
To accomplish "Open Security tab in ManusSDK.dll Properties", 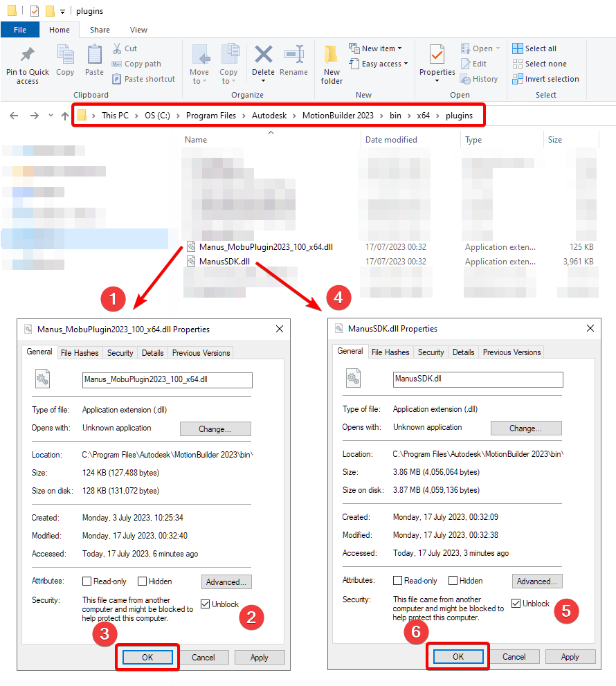I will [x=431, y=352].
